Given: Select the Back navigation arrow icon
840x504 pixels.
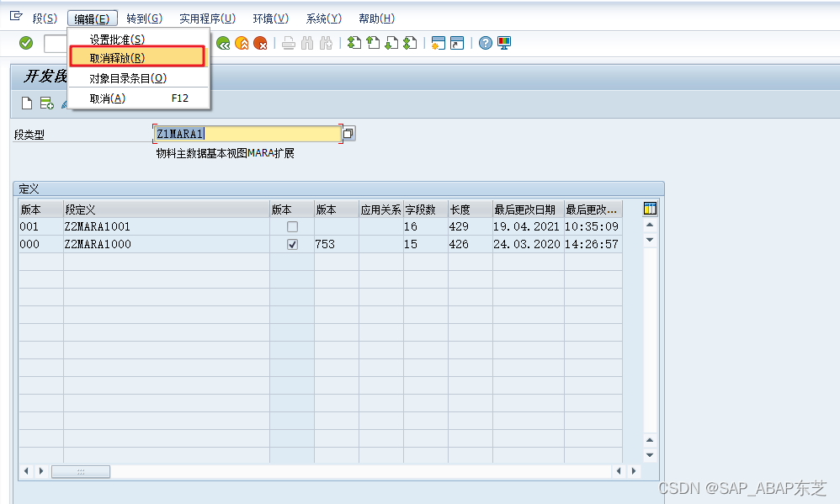Looking at the screenshot, I should coord(223,43).
